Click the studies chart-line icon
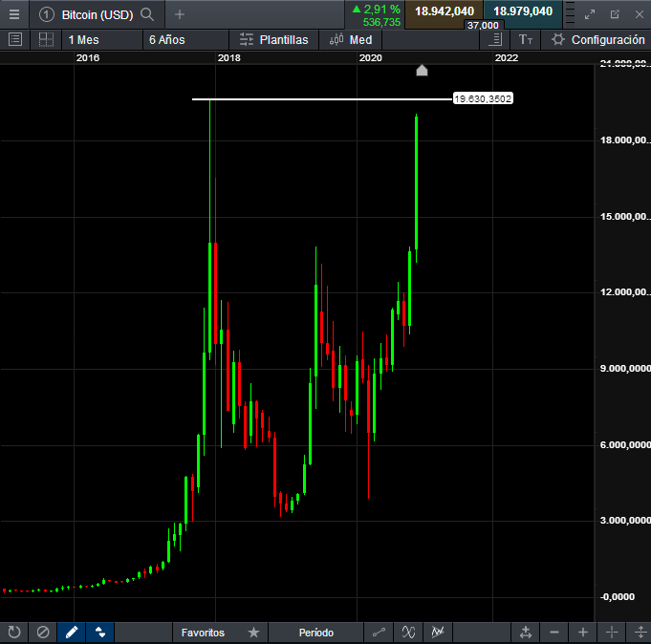Screen dimensions: 651x644 438,633
